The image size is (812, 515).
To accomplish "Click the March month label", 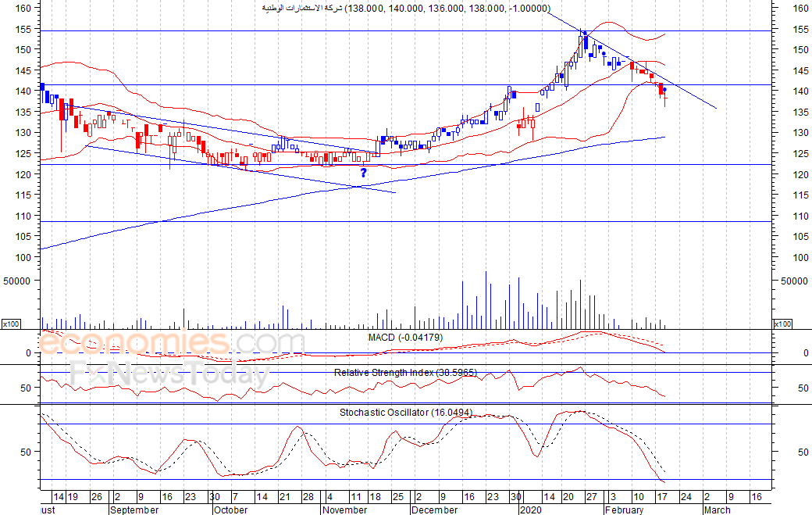I will click(718, 510).
